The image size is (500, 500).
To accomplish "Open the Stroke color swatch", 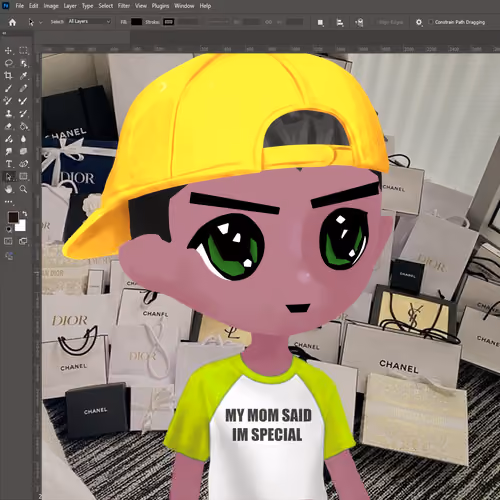I will pyautogui.click(x=169, y=22).
